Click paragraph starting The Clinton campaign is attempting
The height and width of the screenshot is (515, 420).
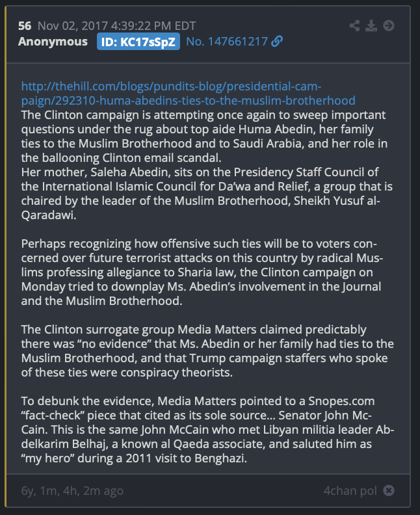coord(204,137)
